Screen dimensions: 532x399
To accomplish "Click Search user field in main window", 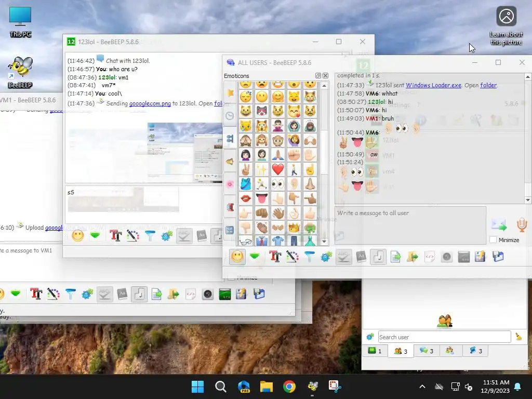I will 445,337.
